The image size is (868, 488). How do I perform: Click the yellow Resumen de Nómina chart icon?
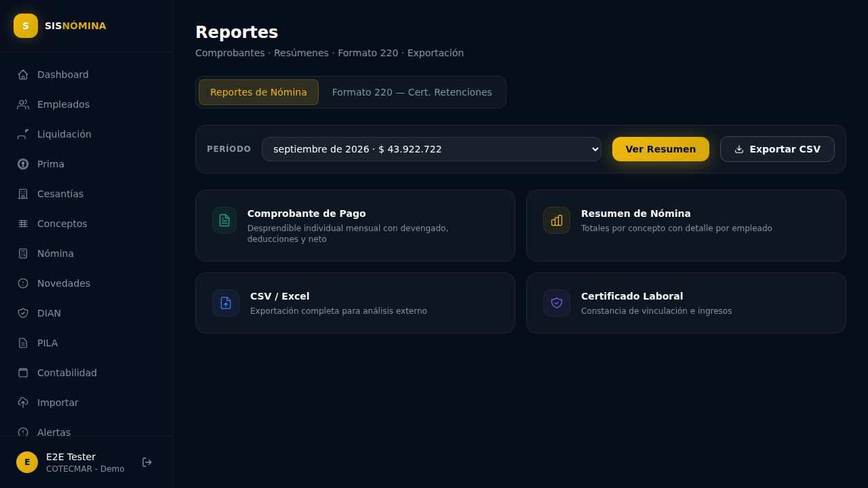tap(557, 220)
